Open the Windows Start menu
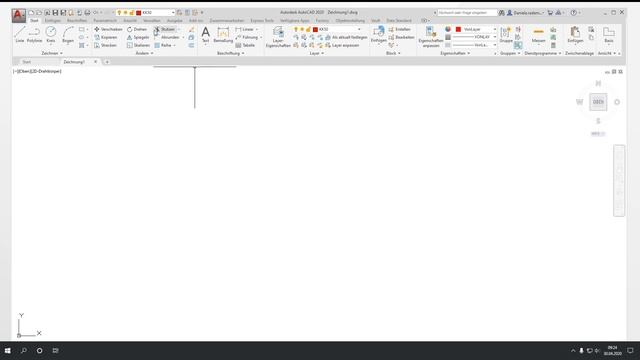The image size is (640, 360). [x=7, y=351]
